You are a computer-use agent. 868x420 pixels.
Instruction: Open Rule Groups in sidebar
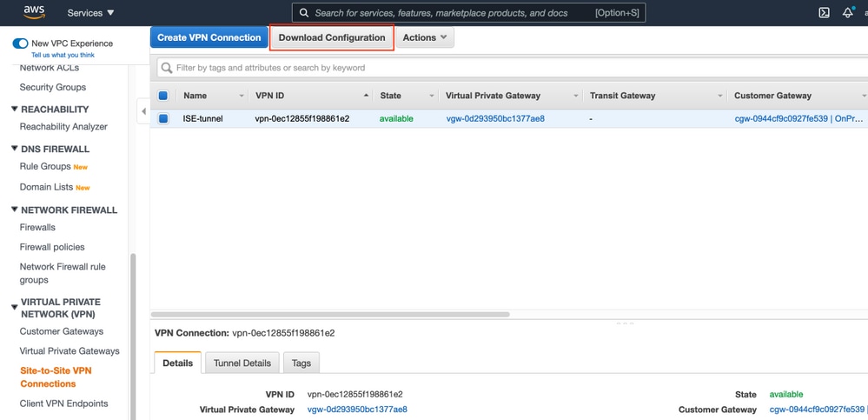(45, 166)
